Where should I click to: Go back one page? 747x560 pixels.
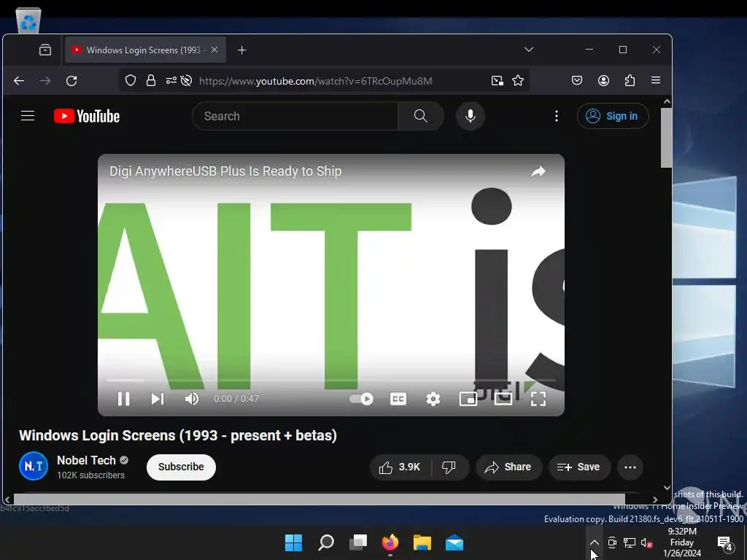(x=19, y=81)
